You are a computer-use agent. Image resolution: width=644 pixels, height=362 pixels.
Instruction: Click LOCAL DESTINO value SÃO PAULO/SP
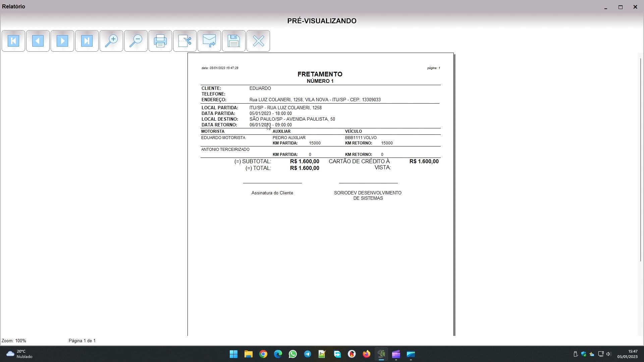292,119
